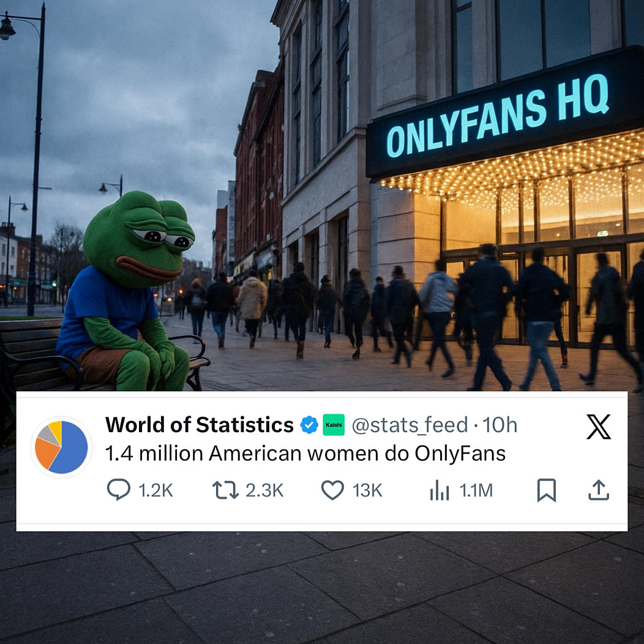Select the 1.1M views count

(476, 490)
